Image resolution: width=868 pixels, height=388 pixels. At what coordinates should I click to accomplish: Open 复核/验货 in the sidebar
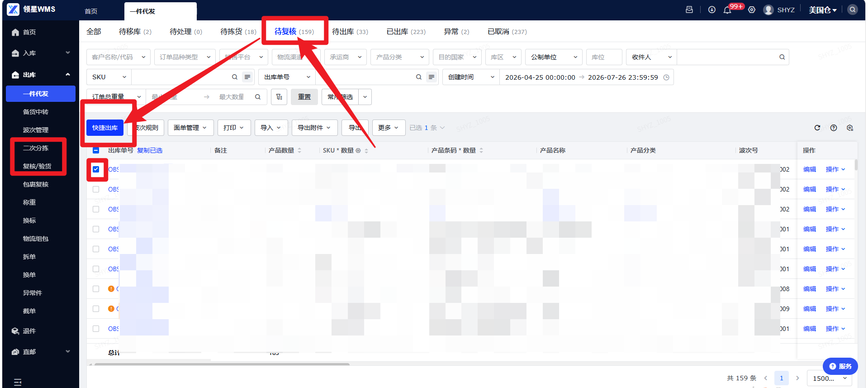37,166
